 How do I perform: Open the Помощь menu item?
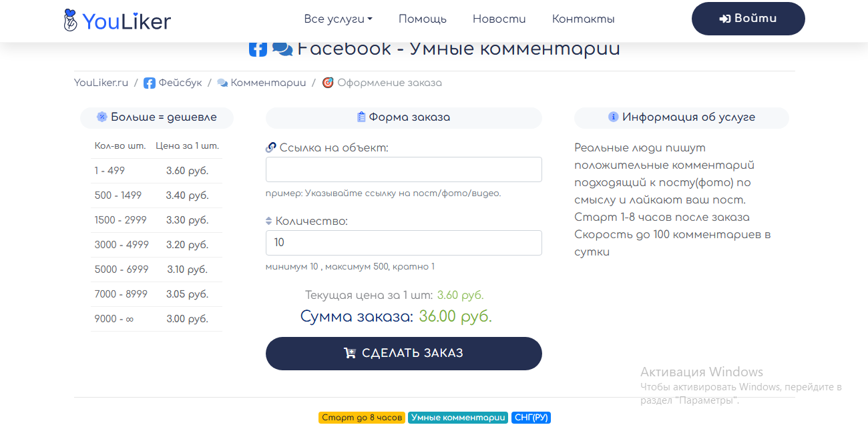pos(422,19)
